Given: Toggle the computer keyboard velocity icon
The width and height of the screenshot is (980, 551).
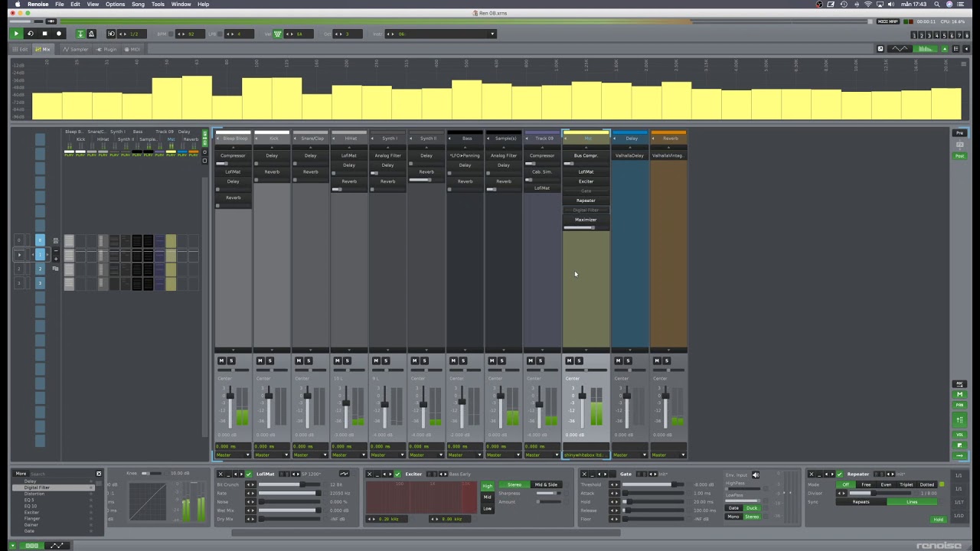Looking at the screenshot, I should (x=278, y=34).
